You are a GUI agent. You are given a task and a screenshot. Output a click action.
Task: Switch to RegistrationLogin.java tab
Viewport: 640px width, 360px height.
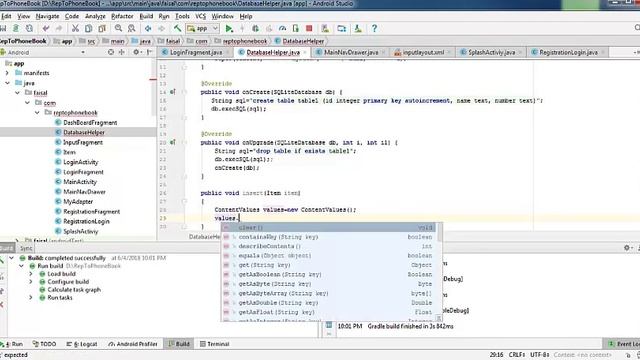pos(568,52)
